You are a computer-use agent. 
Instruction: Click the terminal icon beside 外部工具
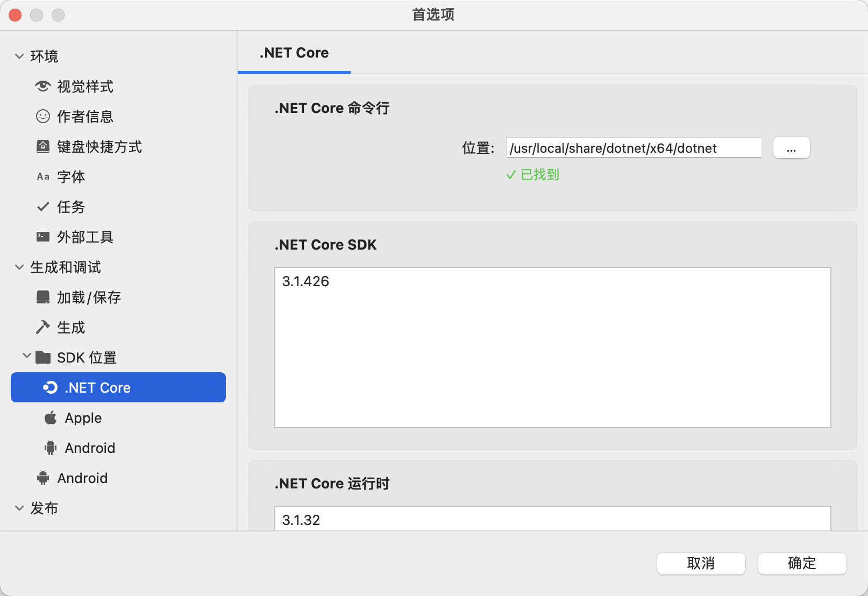[x=43, y=237]
